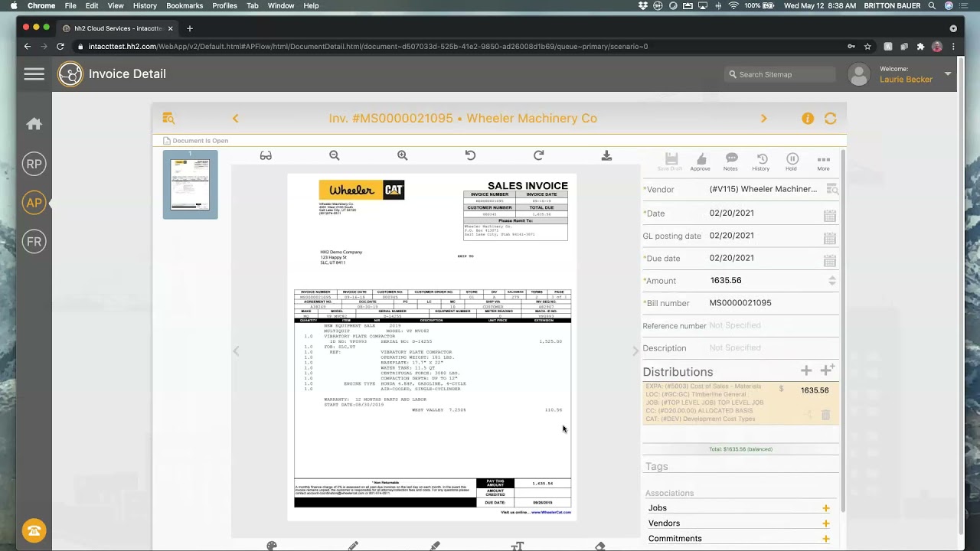
Task: Open the Bookmarks menu in Chrome
Action: point(185,5)
